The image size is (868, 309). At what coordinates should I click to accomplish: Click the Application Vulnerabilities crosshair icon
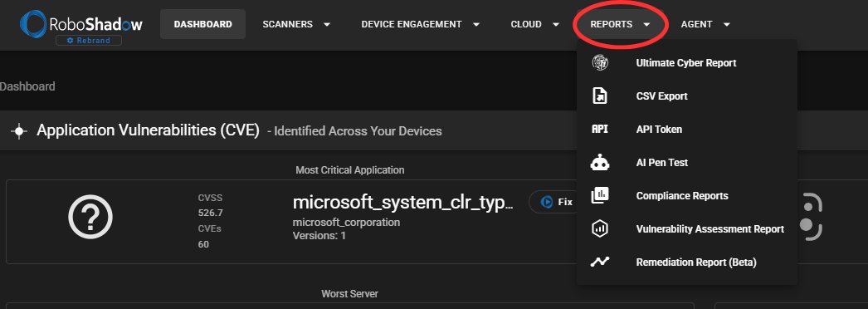coord(19,131)
